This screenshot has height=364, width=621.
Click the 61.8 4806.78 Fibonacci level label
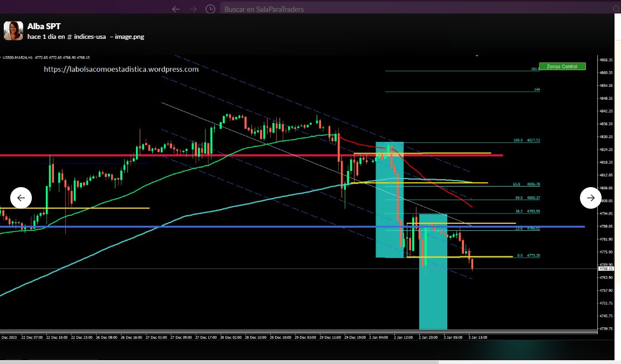pyautogui.click(x=527, y=184)
